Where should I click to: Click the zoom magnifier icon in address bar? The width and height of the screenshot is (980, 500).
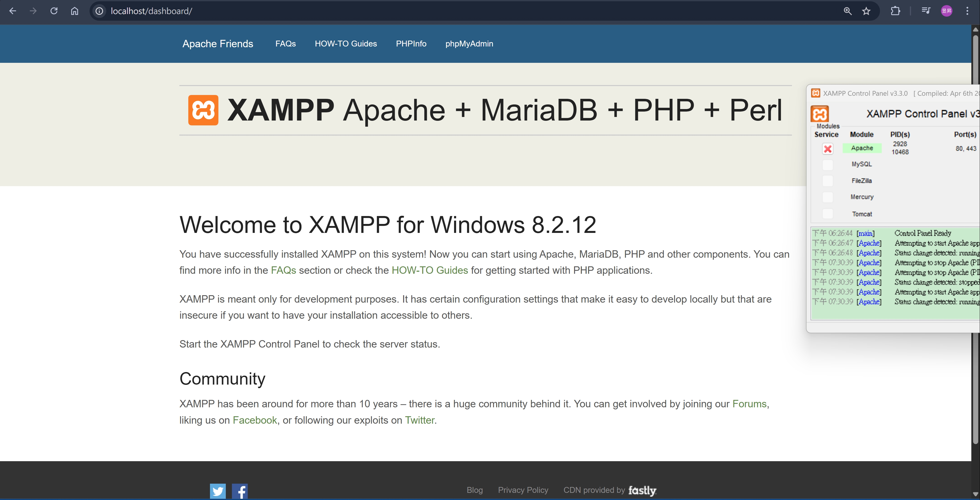coord(848,11)
